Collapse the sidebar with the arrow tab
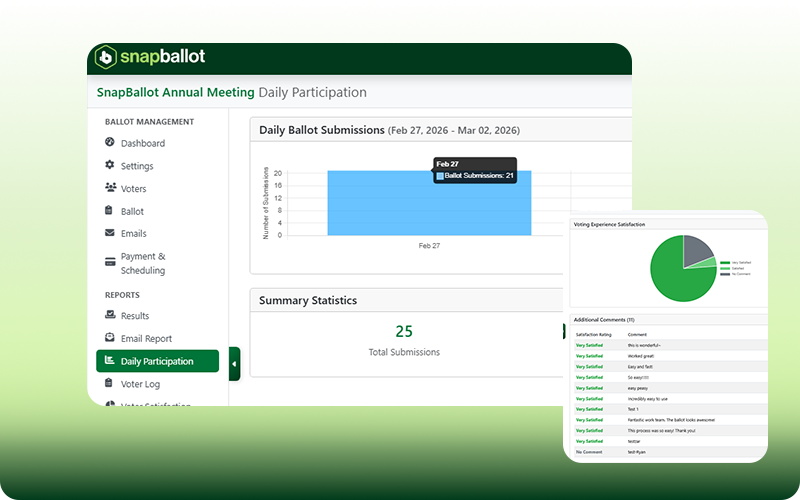The width and height of the screenshot is (800, 500). pyautogui.click(x=235, y=364)
